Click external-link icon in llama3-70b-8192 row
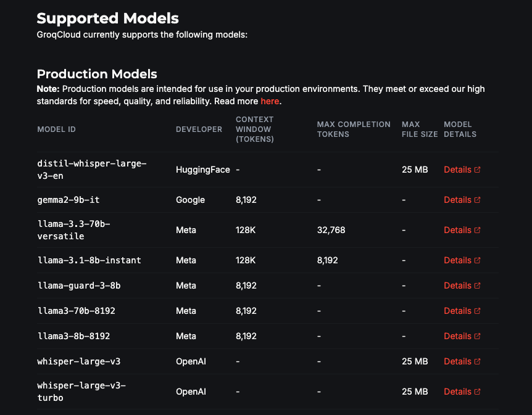Screen dimensions: 532x415 477,311
